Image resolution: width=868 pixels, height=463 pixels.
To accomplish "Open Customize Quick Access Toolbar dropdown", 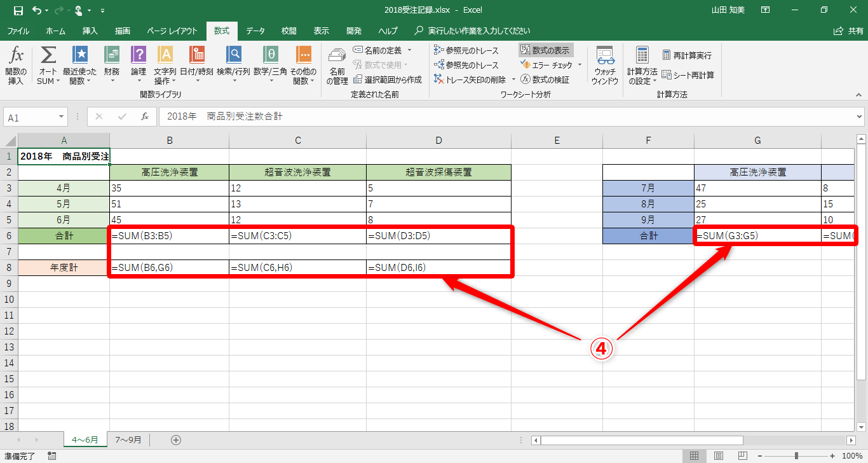I will 103,11.
